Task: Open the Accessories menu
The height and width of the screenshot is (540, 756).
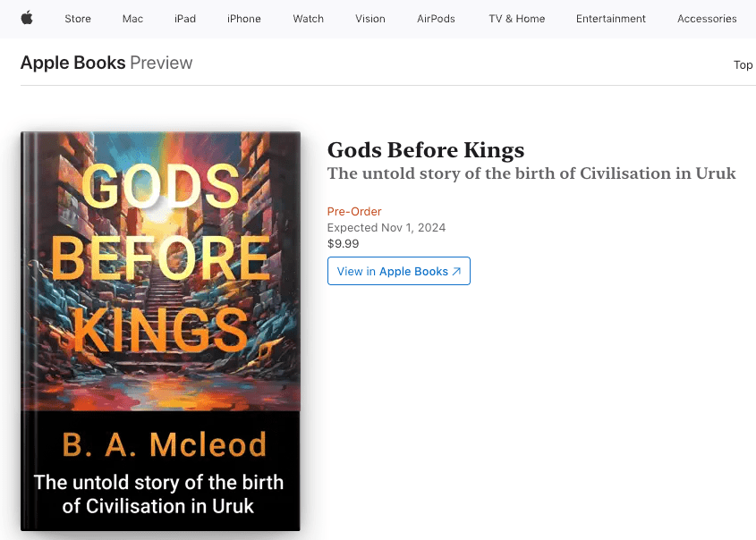Action: pyautogui.click(x=707, y=19)
